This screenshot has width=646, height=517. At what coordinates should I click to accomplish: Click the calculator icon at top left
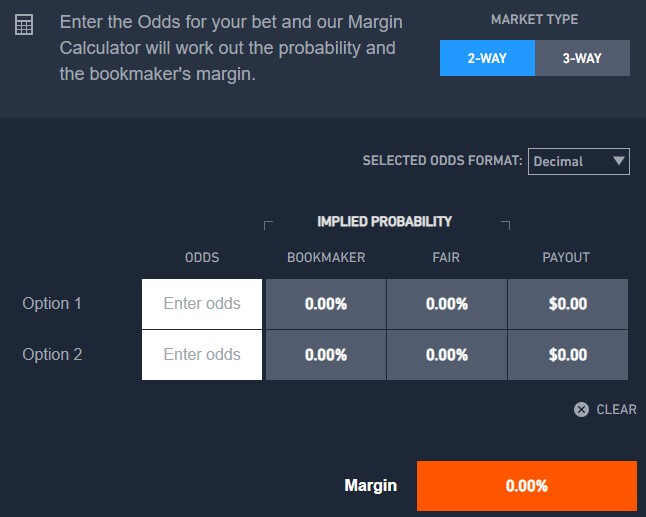pyautogui.click(x=25, y=25)
